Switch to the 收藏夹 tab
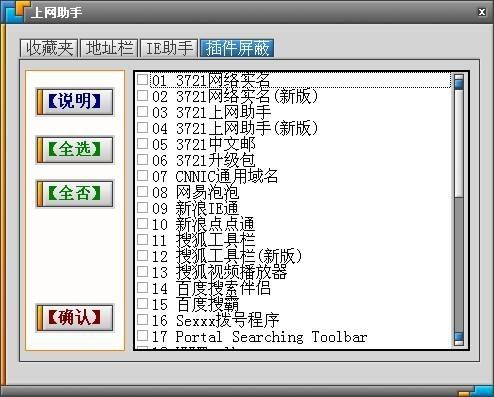Image resolution: width=494 pixels, height=397 pixels. [49, 48]
